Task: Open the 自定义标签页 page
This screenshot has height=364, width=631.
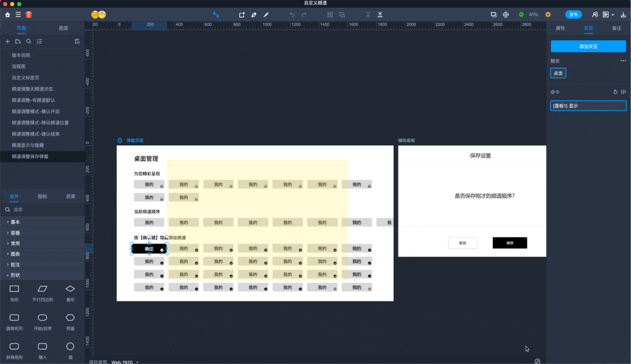Action: (x=25, y=78)
